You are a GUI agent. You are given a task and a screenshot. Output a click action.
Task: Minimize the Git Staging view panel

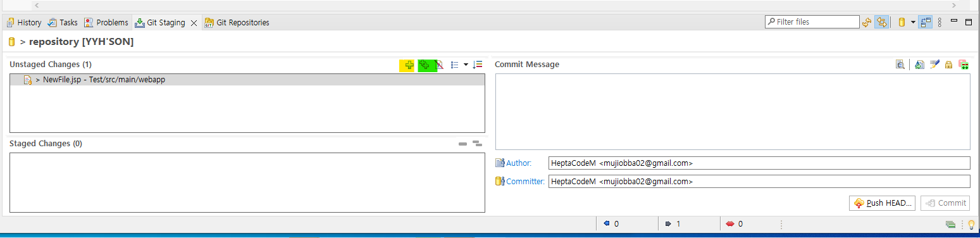click(x=954, y=21)
